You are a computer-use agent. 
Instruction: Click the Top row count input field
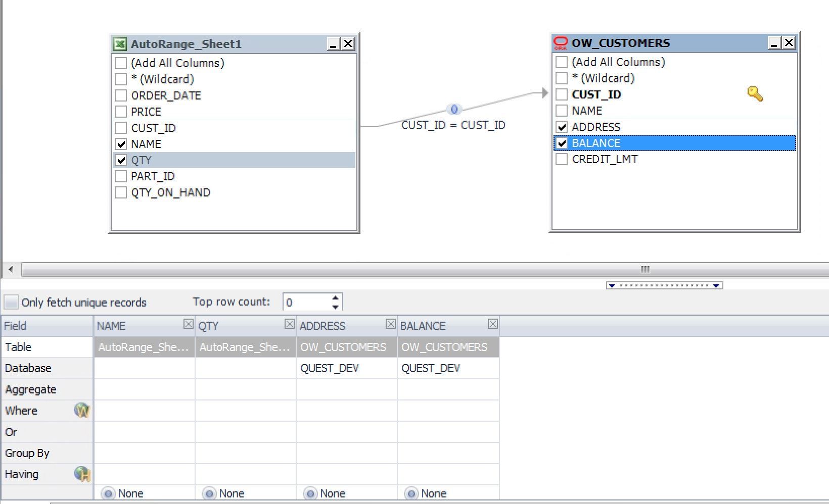coord(307,303)
